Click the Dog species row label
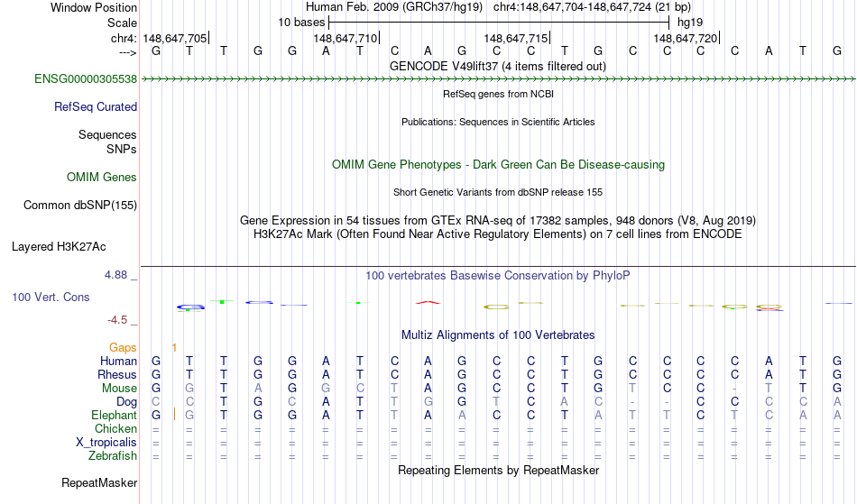857x504 pixels. click(x=127, y=402)
